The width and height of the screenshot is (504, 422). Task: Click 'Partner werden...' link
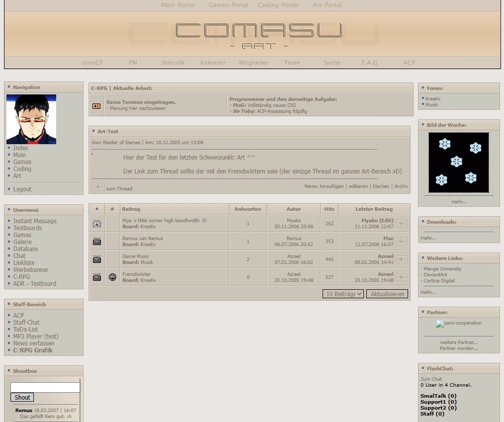pyautogui.click(x=459, y=348)
